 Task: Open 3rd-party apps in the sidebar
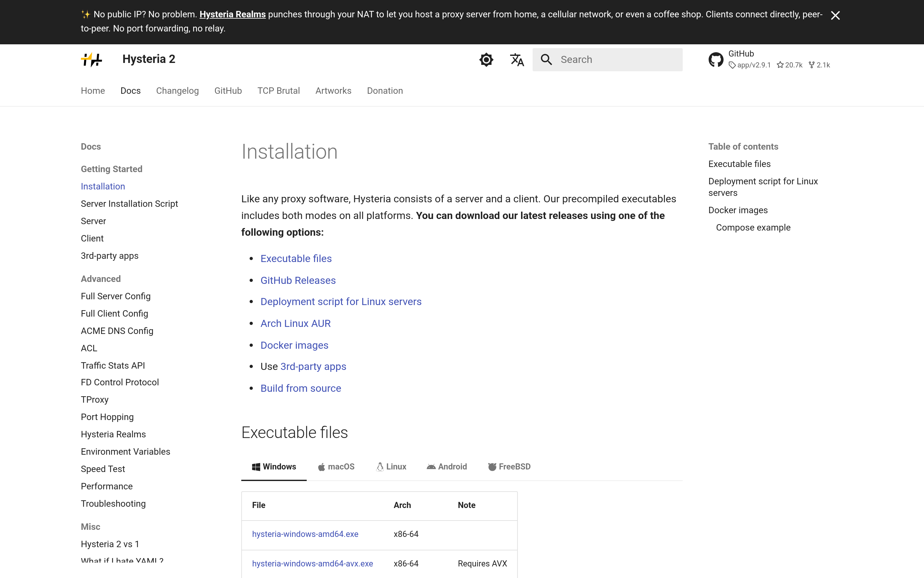click(110, 256)
